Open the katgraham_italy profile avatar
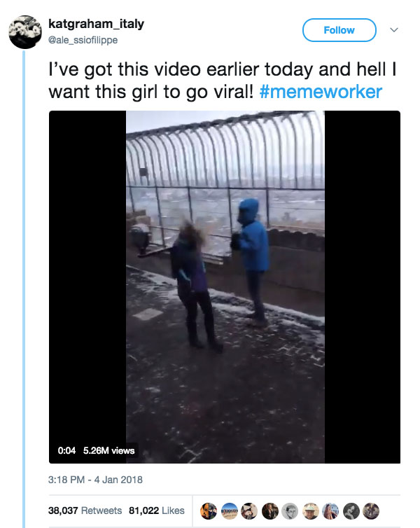This screenshot has height=528, width=420. point(25,32)
